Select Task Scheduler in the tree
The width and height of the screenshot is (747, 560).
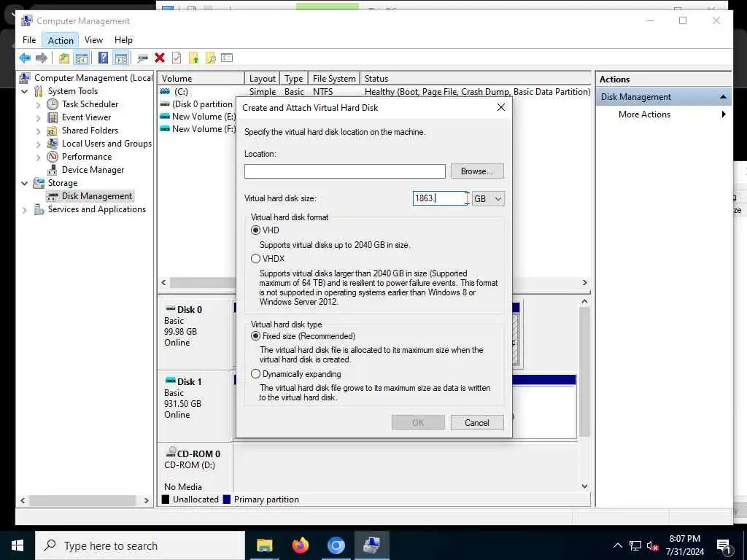(90, 104)
